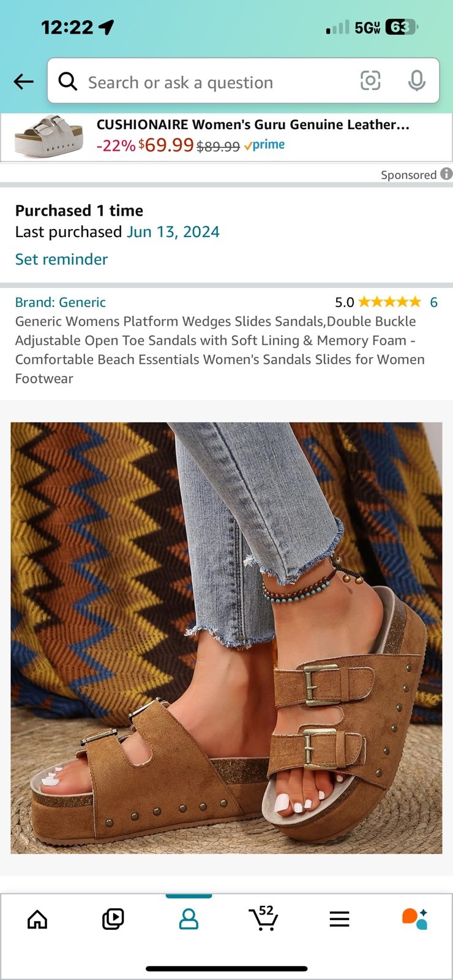453x980 pixels.
Task: Go to Home tab icon
Action: point(37,919)
